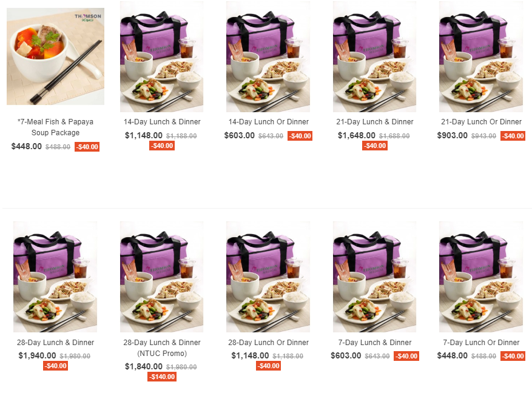Viewport: 532px width, 393px height.
Task: View the 7-Day Lunch Or Dinner image
Action: 481,277
